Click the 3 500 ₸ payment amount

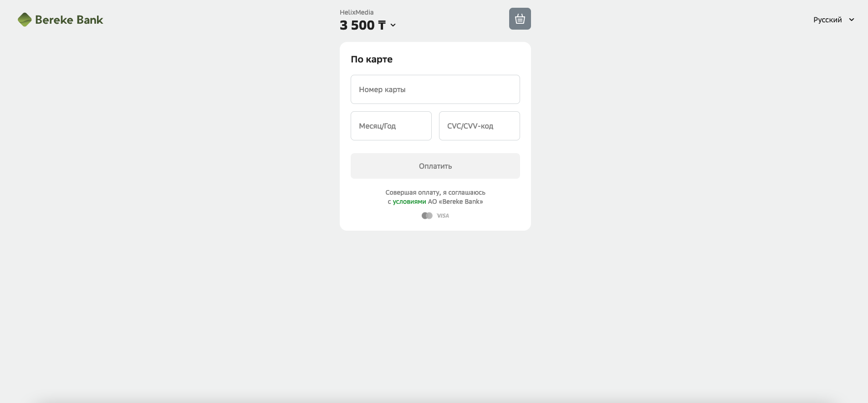pos(363,26)
